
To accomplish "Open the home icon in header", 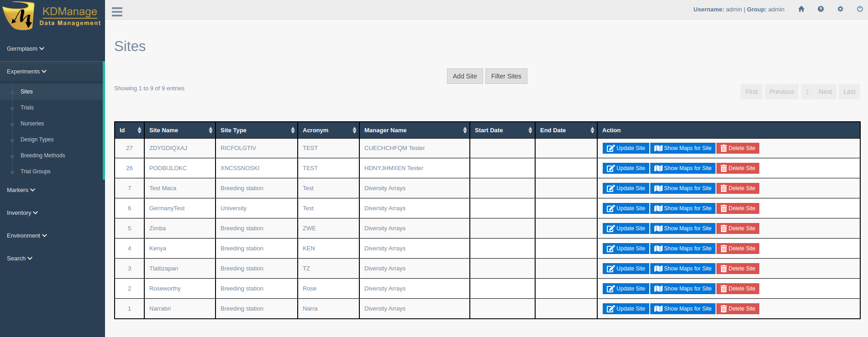I will click(x=801, y=9).
